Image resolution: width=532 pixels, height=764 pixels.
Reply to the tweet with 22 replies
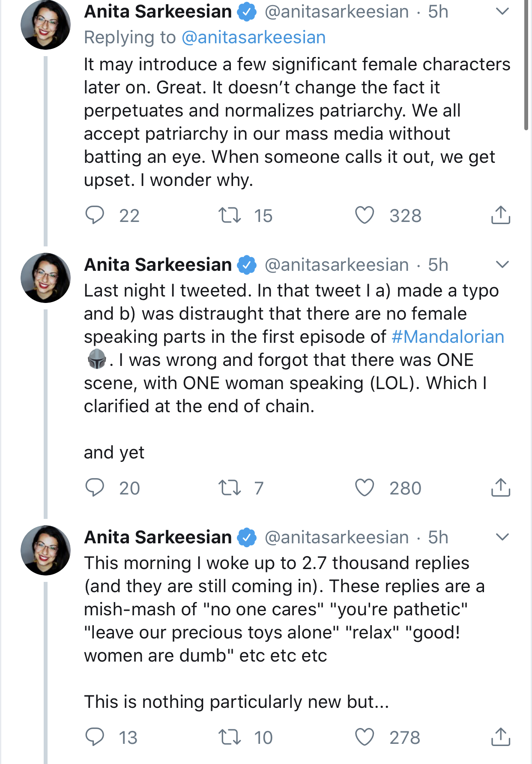click(95, 215)
